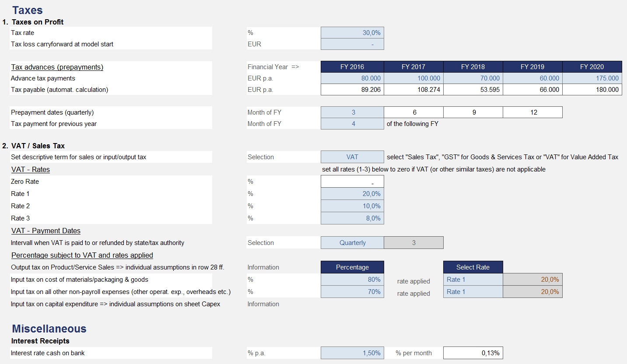Select interest rate cash on bank 1,50%
The height and width of the screenshot is (364, 627).
[352, 353]
